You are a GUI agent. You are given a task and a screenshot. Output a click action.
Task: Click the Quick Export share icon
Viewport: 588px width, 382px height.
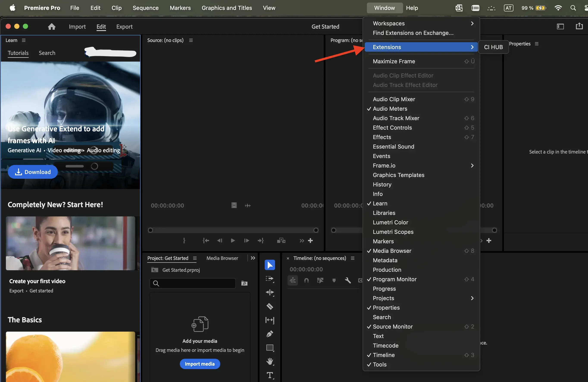pyautogui.click(x=579, y=26)
